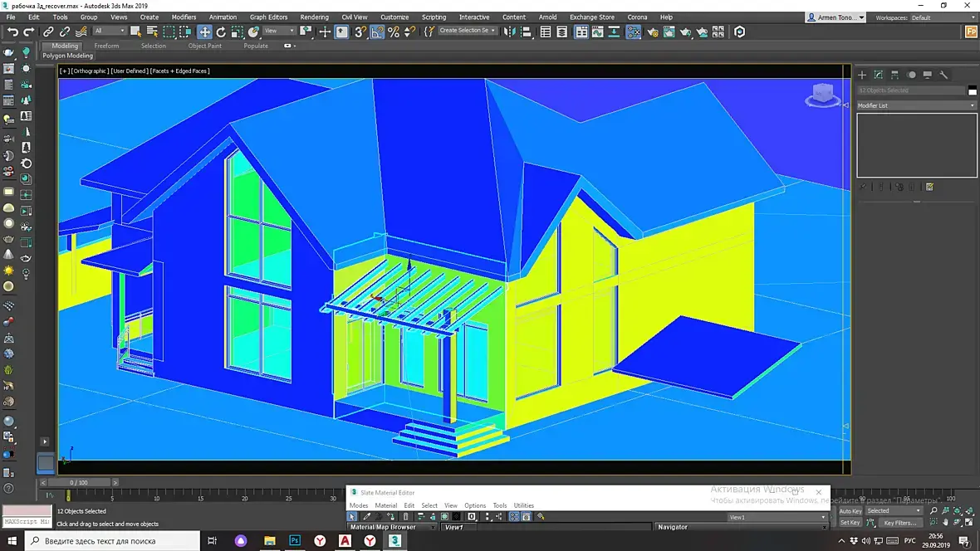This screenshot has height=551, width=980.
Task: Open Render Setup teapot icon
Action: (653, 32)
